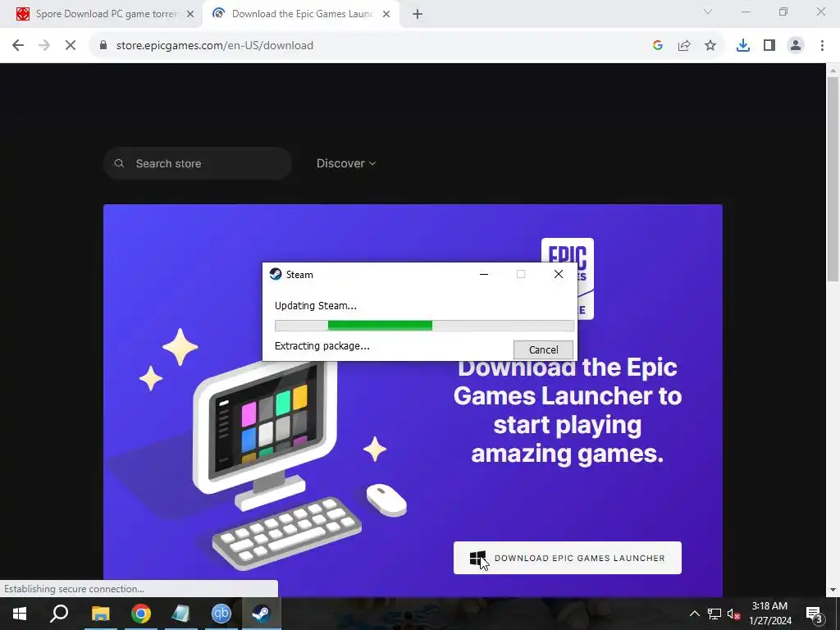Click scrollbar down arrow
This screenshot has height=630, width=840.
click(x=833, y=590)
